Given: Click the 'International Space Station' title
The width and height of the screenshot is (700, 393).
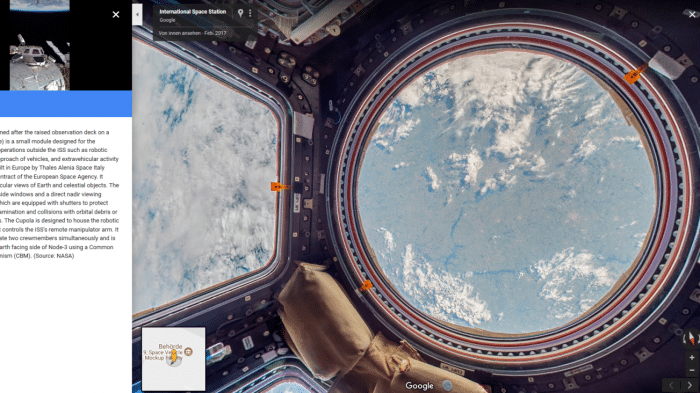Looking at the screenshot, I should coord(193,12).
